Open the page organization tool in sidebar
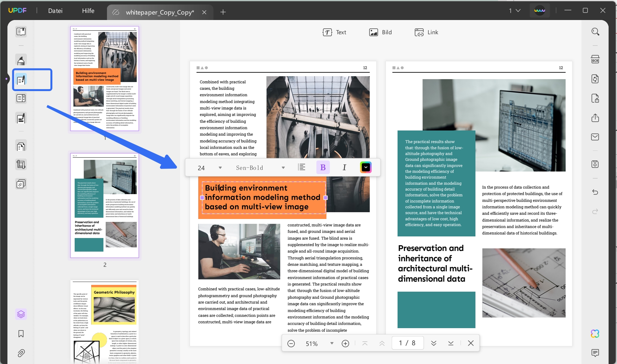617x364 pixels. coord(21,98)
